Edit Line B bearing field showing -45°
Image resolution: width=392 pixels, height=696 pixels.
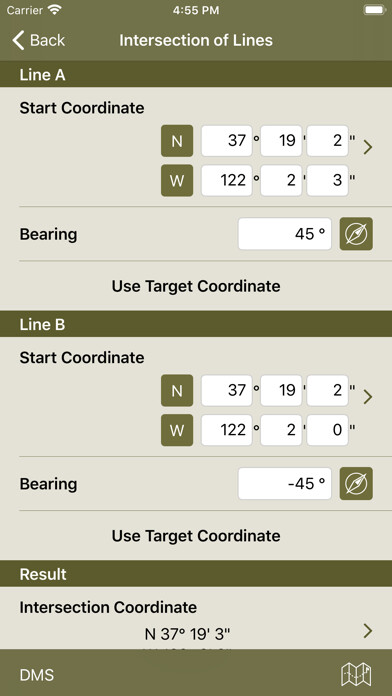click(x=285, y=483)
